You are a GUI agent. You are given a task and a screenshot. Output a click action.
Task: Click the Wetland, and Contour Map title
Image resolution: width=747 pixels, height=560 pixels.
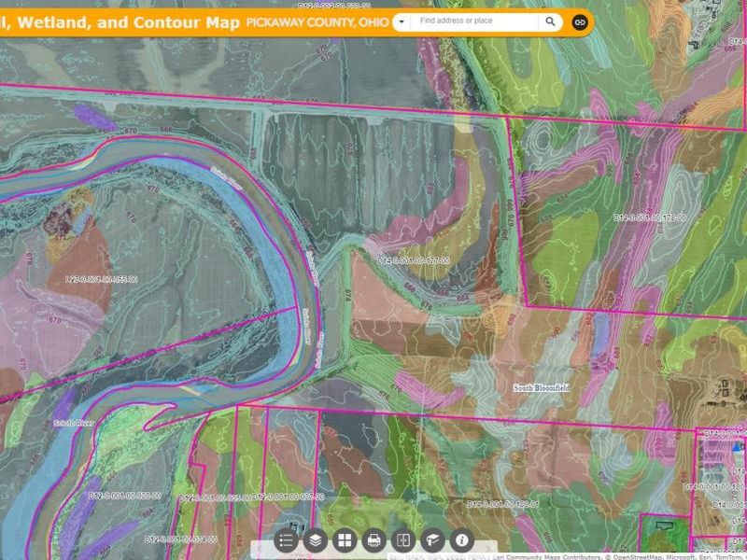point(120,21)
